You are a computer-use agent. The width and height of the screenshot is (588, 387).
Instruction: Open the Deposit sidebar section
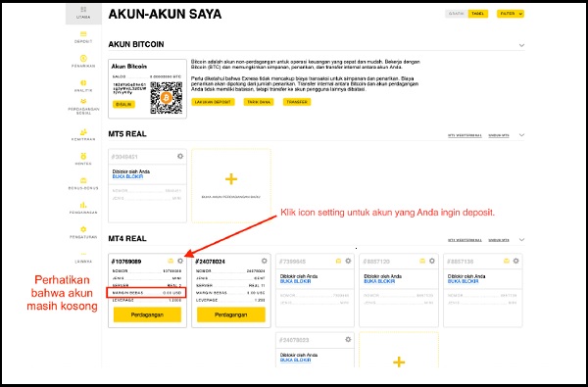[x=83, y=37]
